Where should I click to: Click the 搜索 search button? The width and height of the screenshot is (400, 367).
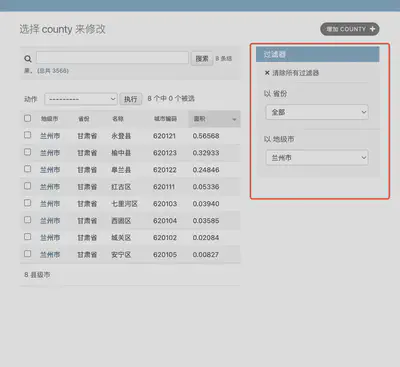tap(202, 59)
